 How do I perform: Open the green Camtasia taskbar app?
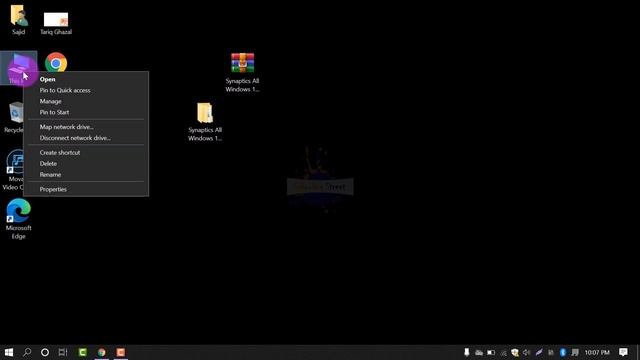[82, 352]
